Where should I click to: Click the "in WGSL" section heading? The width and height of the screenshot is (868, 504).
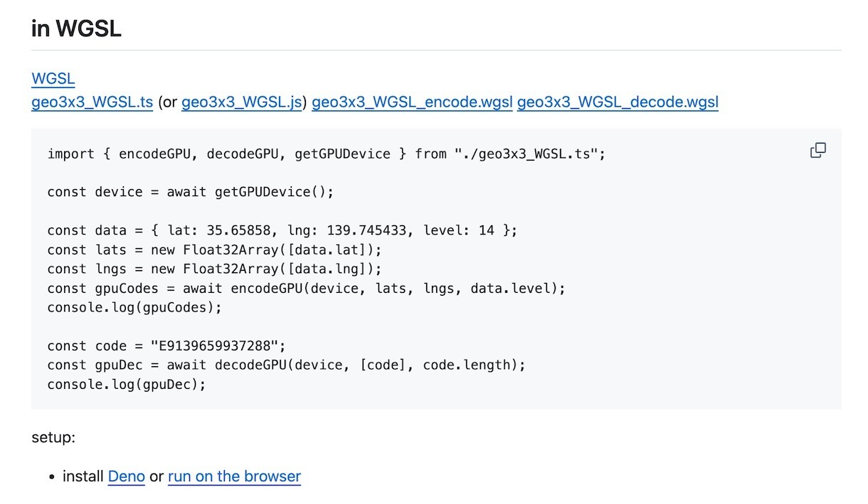point(76,29)
